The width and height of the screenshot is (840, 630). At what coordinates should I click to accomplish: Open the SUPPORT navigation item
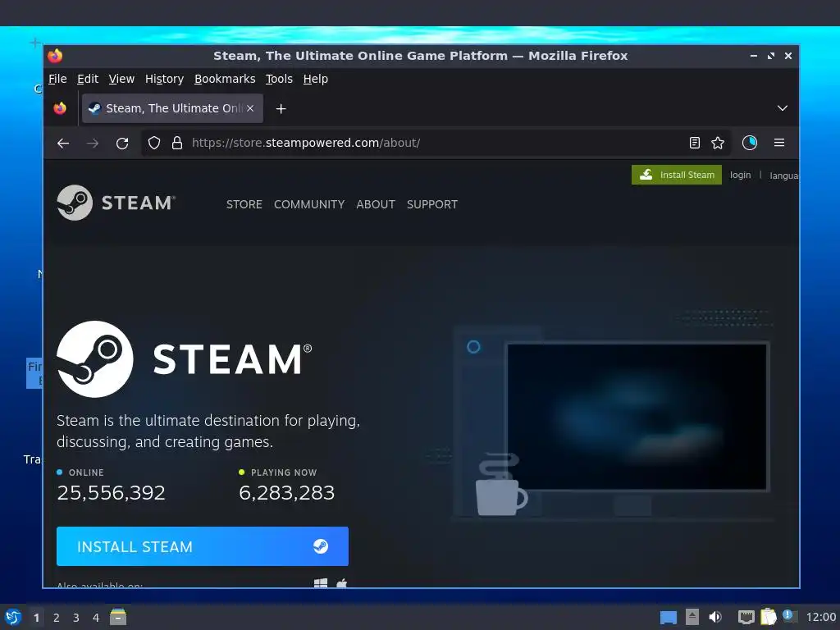coord(432,204)
